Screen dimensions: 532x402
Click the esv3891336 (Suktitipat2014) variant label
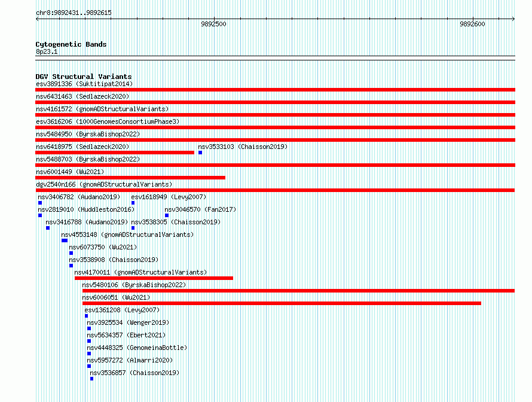tap(84, 84)
